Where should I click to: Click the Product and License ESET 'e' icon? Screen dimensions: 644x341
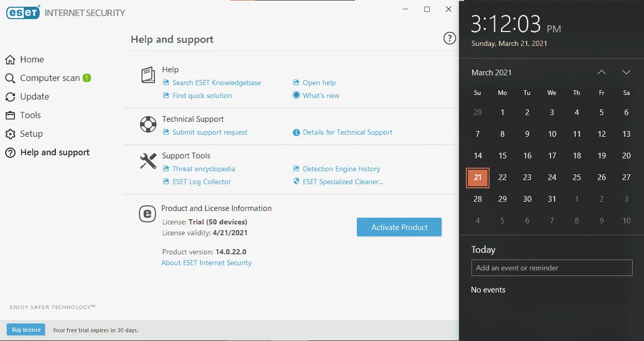(148, 214)
